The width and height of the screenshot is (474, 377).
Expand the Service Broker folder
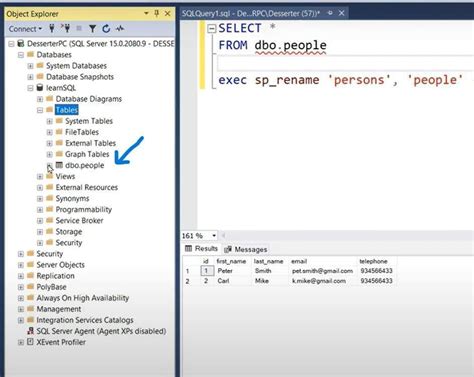point(40,221)
